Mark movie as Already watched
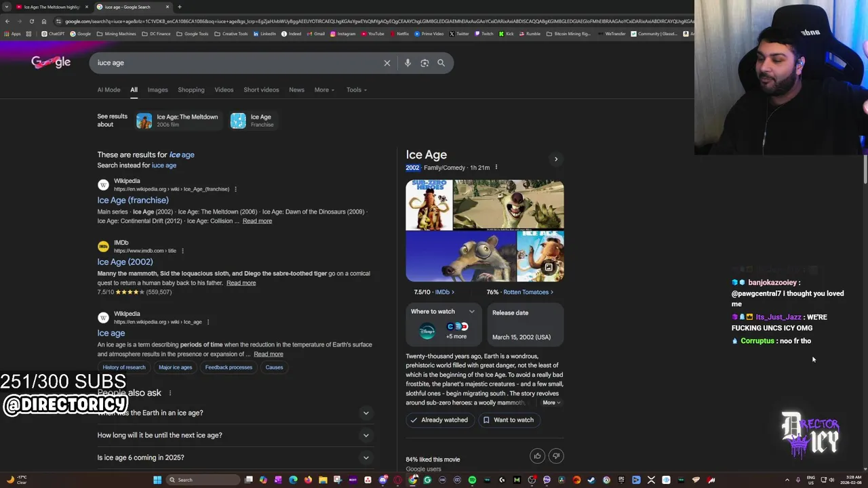The height and width of the screenshot is (488, 868). click(439, 420)
